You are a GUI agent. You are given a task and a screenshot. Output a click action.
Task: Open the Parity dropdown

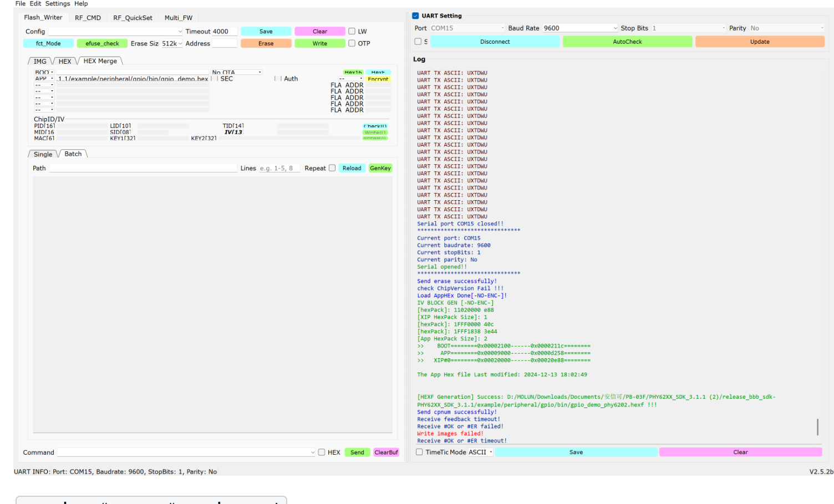(x=787, y=28)
